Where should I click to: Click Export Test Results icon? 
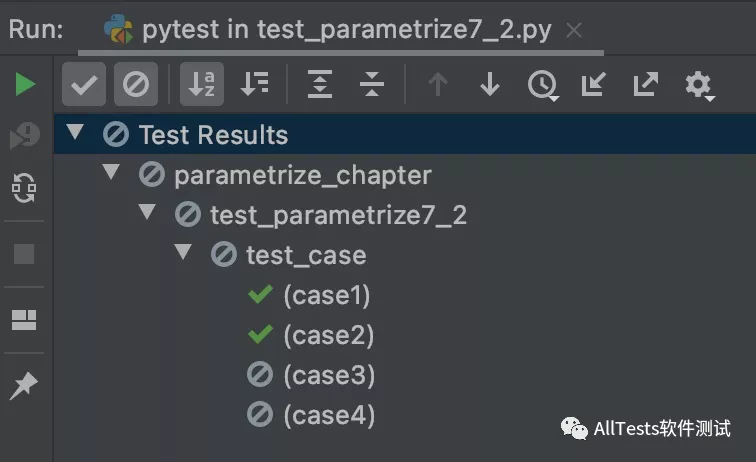coord(645,85)
